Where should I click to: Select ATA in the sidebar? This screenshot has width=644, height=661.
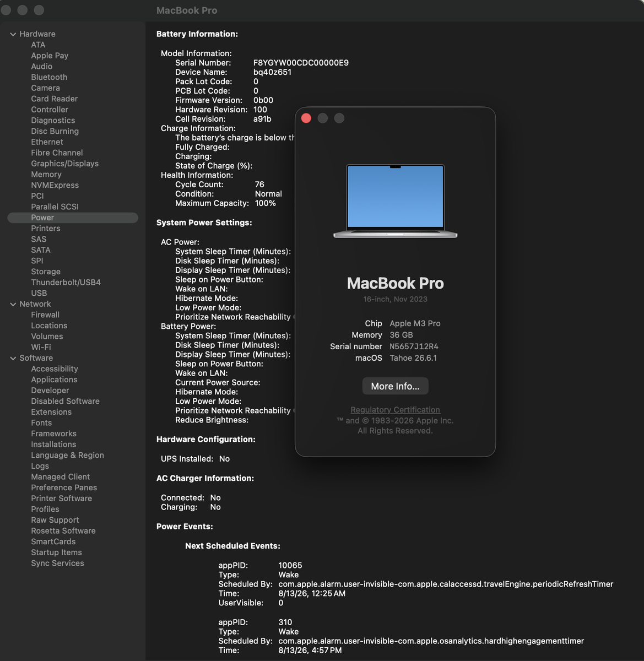[x=38, y=45]
